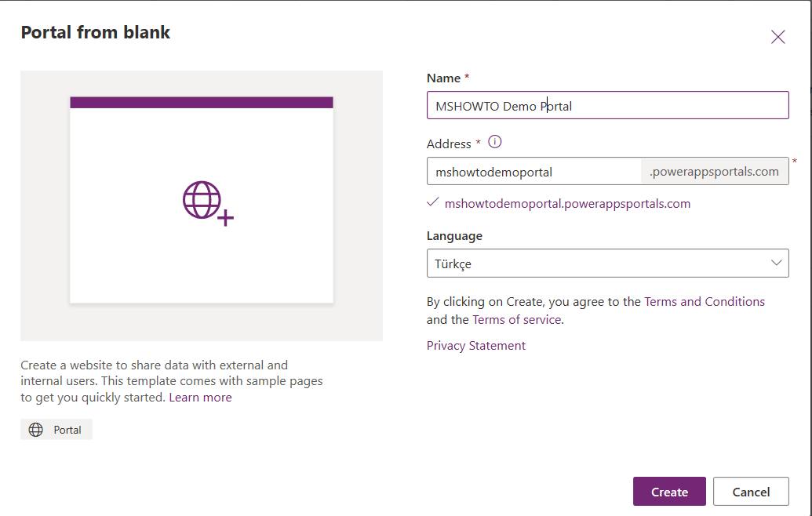This screenshot has height=516, width=812.
Task: Click the Portal tag with globe icon
Action: (56, 430)
